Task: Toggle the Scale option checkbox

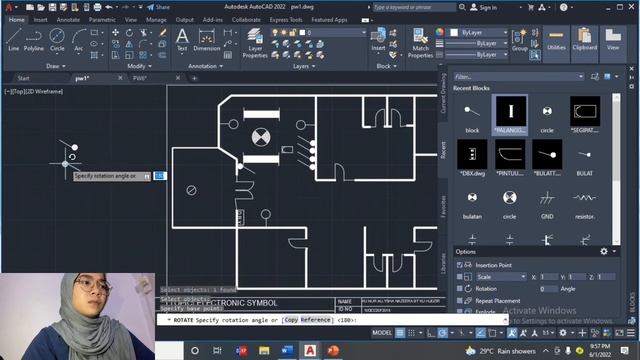Action: [459, 277]
